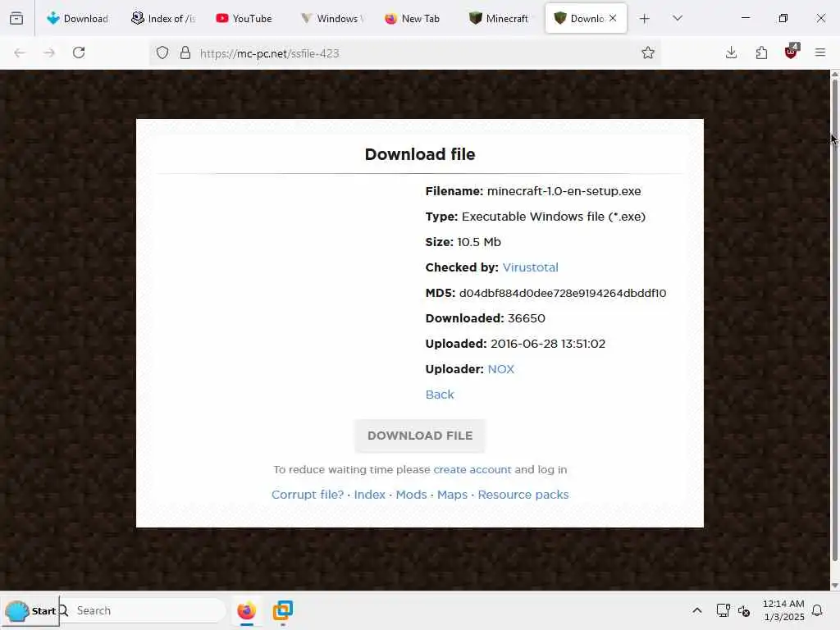Click the filename minecraft-1.0-en-setup.exe text

[x=564, y=191]
